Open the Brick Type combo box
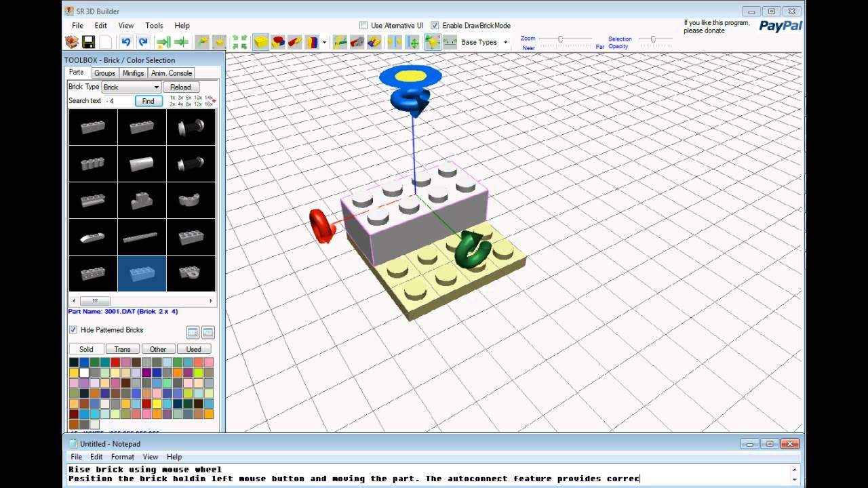 [132, 87]
